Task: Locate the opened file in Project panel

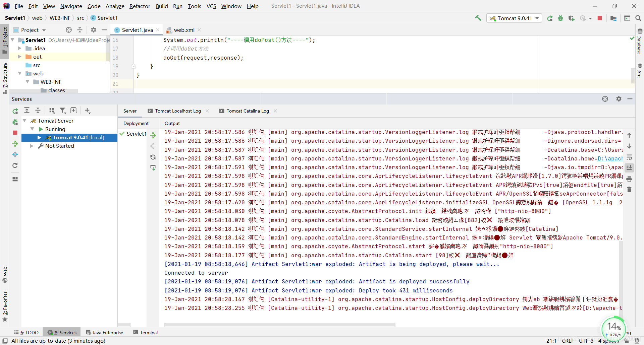Action: click(69, 30)
